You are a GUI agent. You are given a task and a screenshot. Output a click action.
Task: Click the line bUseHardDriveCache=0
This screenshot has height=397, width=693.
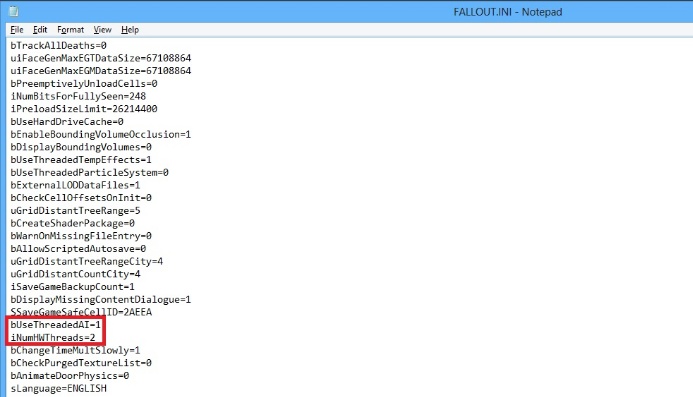click(67, 122)
